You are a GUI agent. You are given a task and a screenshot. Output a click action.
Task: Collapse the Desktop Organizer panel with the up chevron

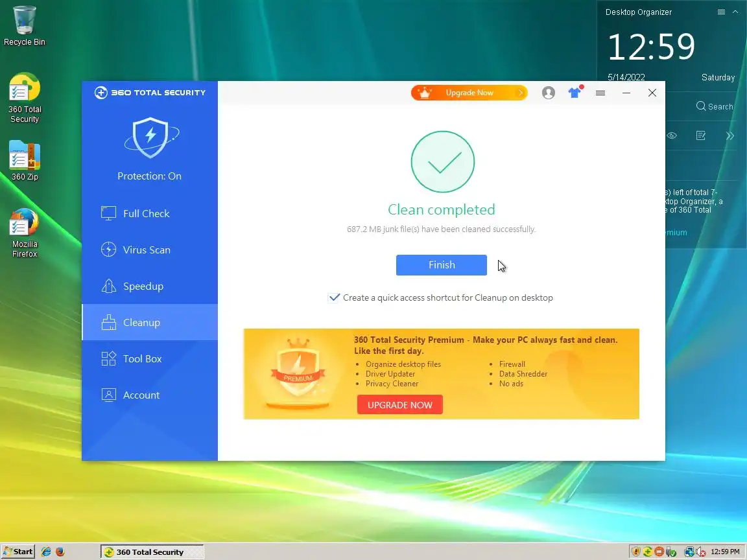coord(735,12)
